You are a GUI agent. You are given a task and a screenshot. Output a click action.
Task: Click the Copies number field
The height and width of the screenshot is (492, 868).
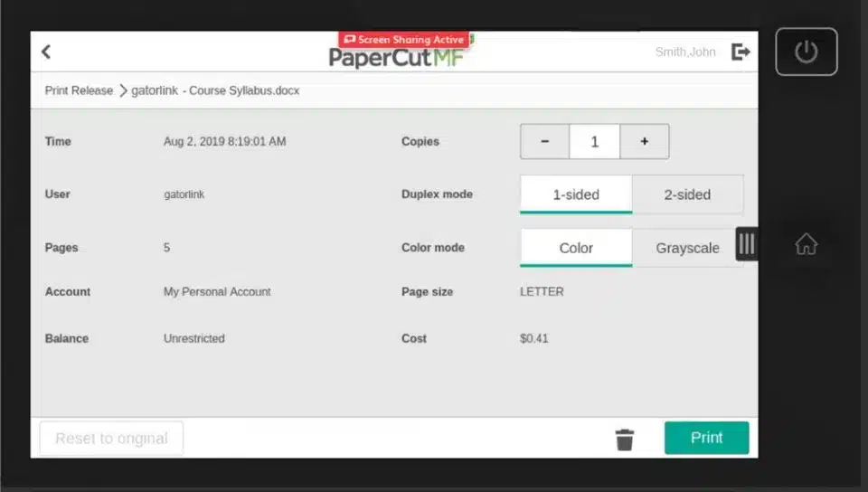tap(594, 142)
